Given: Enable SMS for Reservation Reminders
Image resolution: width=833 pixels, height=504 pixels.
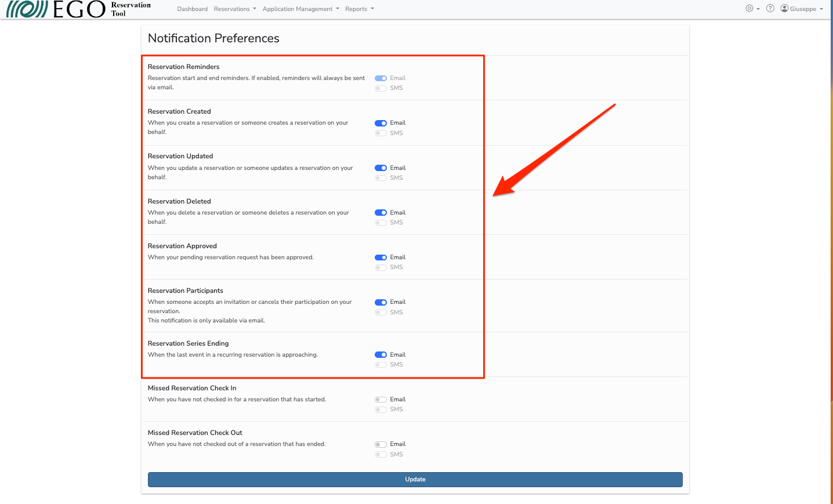Looking at the screenshot, I should coord(381,88).
